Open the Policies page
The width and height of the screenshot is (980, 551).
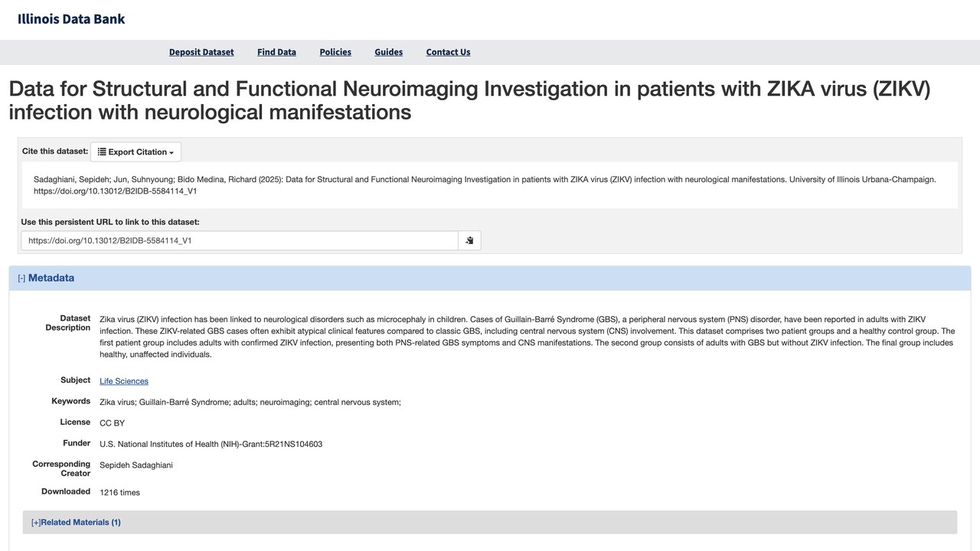335,52
